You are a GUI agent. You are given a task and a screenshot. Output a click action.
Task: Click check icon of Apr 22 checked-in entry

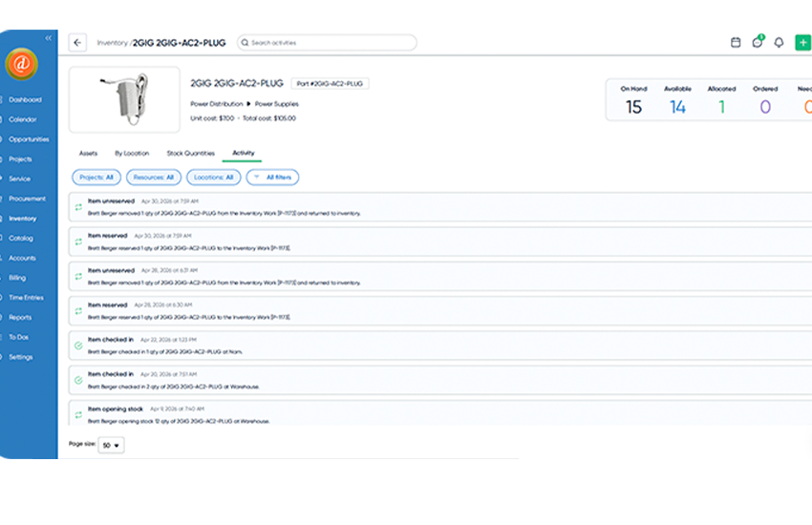click(78, 346)
